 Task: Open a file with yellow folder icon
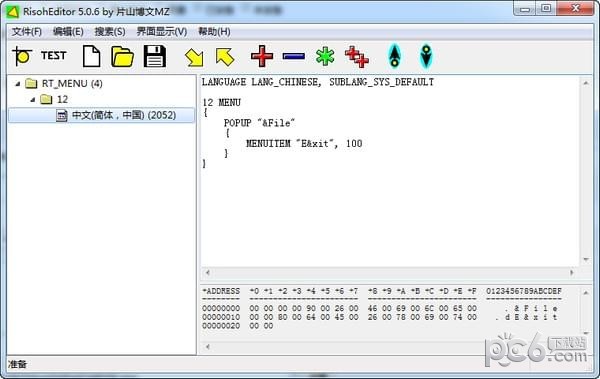click(122, 57)
